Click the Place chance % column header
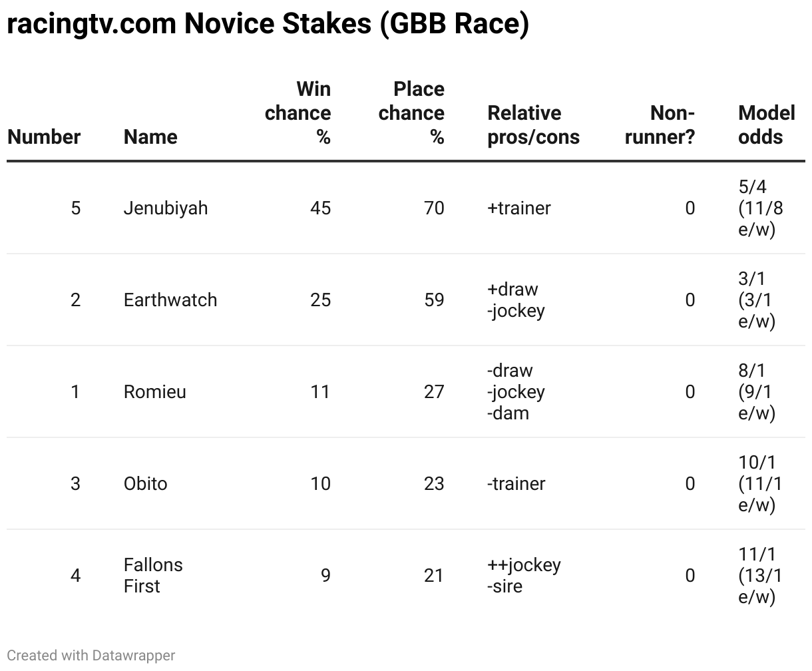 point(411,112)
